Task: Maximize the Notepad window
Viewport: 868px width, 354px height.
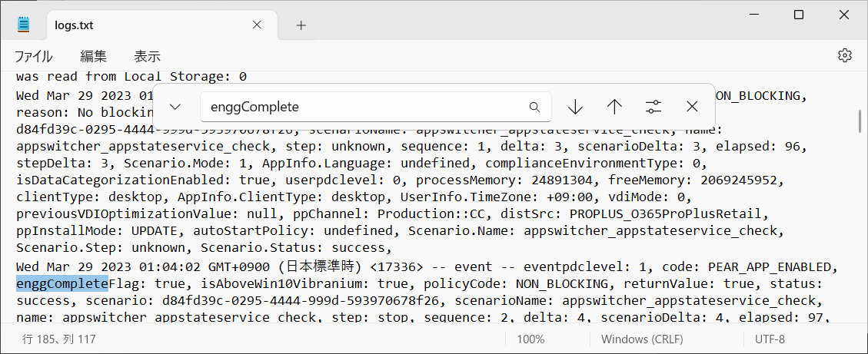Action: [x=798, y=15]
